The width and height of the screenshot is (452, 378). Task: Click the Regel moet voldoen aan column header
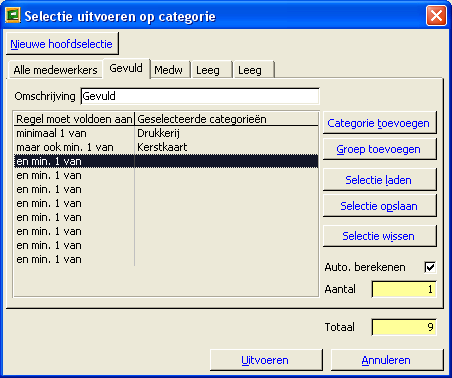[74, 119]
